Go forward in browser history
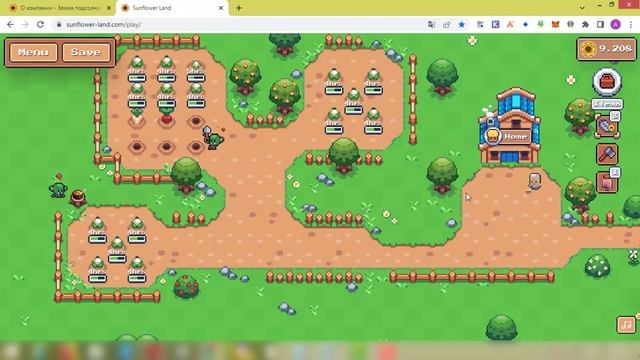This screenshot has width=640, height=360. (x=25, y=24)
